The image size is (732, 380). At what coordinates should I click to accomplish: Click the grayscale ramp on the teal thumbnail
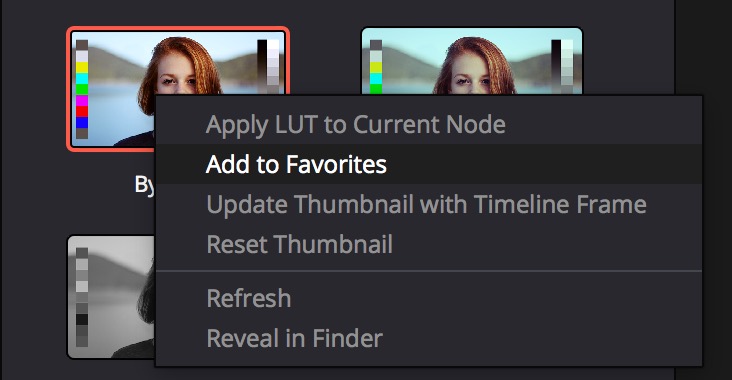[562, 66]
